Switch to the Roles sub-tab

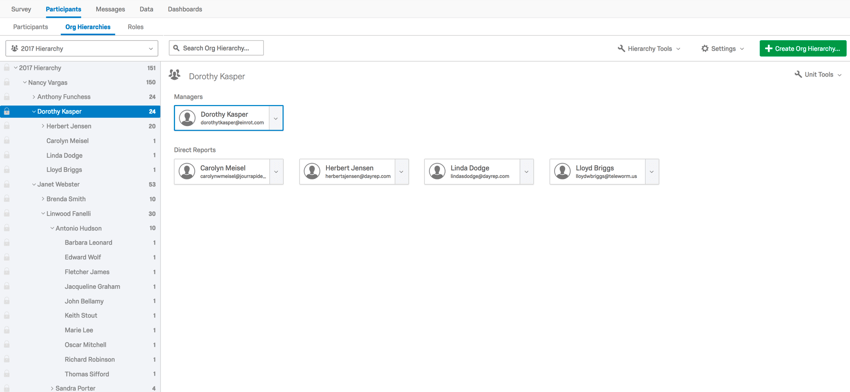coord(136,27)
